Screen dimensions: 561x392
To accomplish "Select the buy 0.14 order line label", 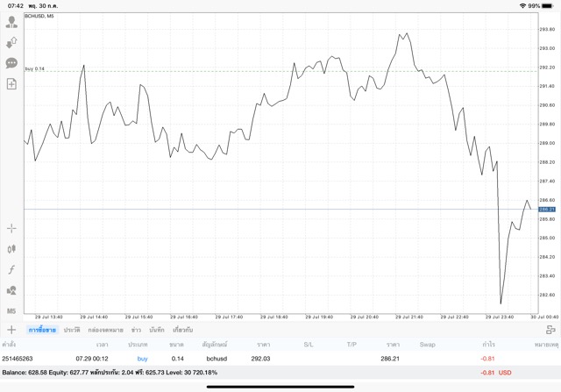I will [x=35, y=68].
